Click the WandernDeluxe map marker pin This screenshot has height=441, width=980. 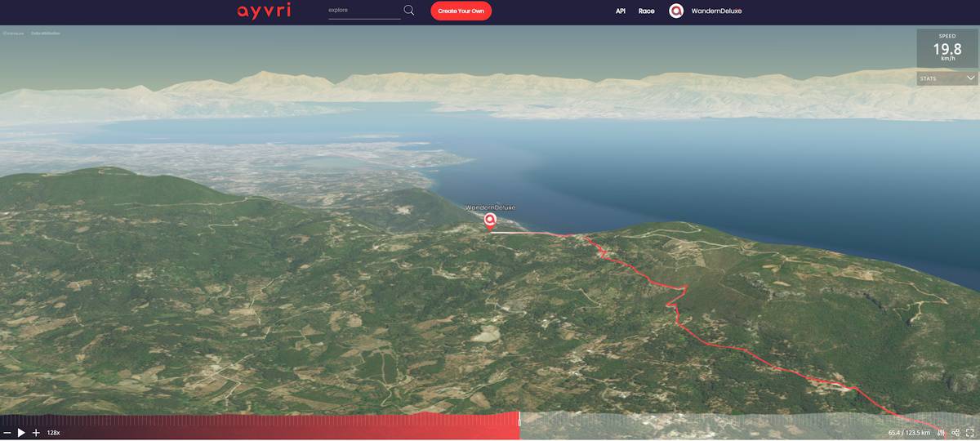pos(490,220)
